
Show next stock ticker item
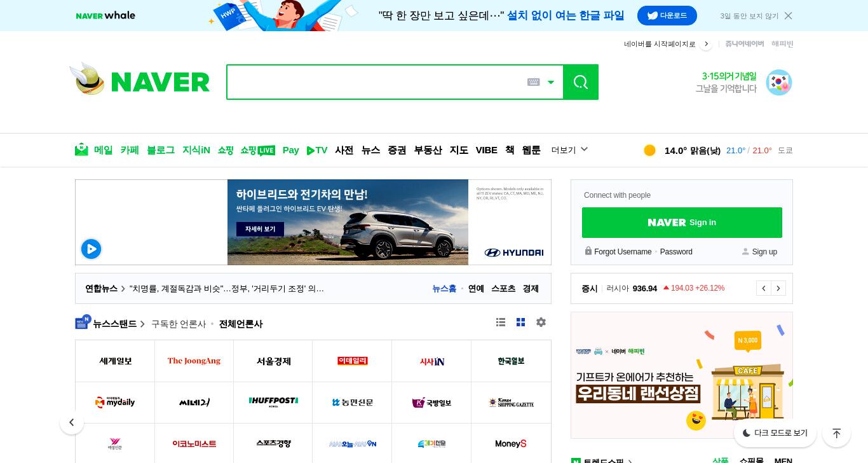[778, 288]
